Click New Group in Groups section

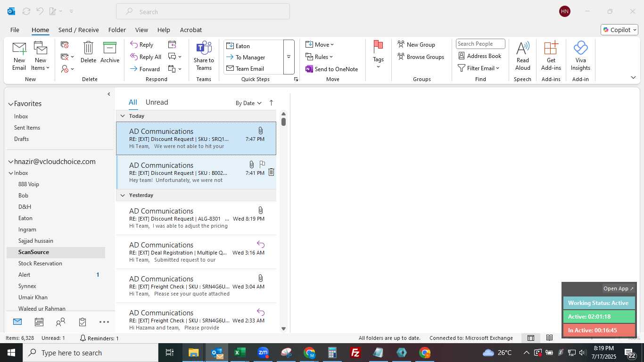pos(416,44)
